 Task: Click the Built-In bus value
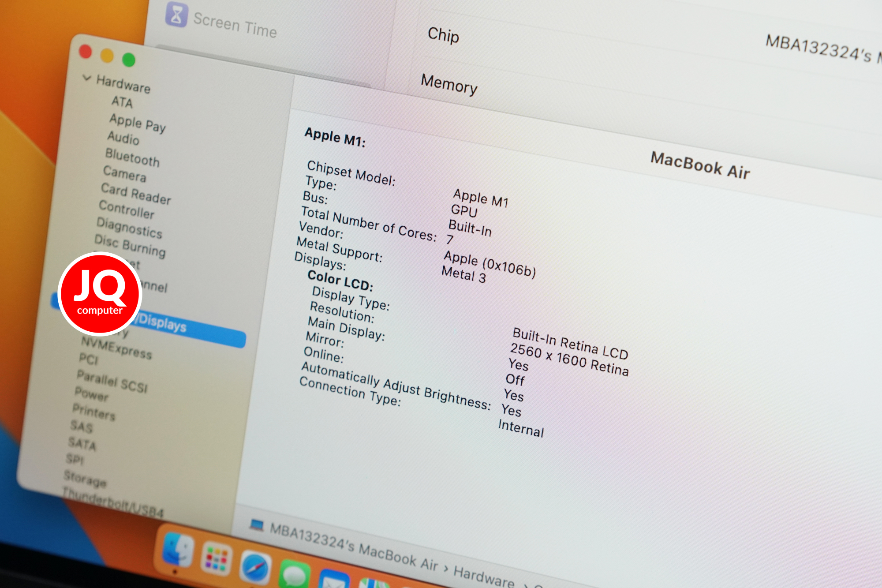(x=470, y=228)
